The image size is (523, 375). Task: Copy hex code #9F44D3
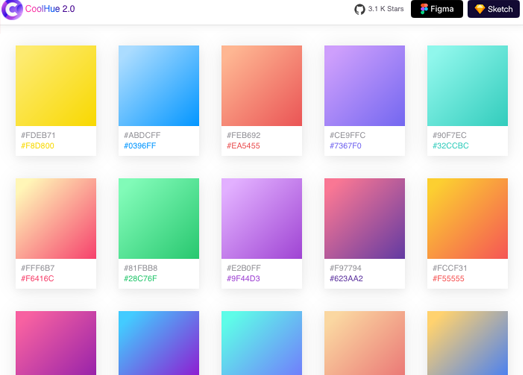(x=243, y=279)
